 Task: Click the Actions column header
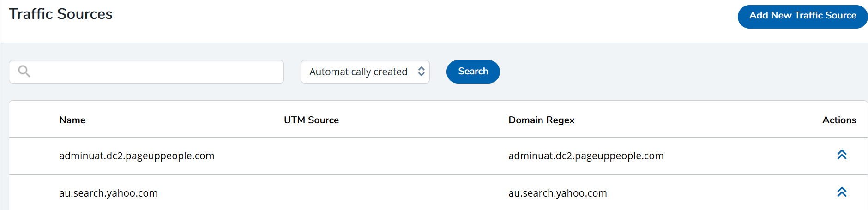(x=839, y=120)
